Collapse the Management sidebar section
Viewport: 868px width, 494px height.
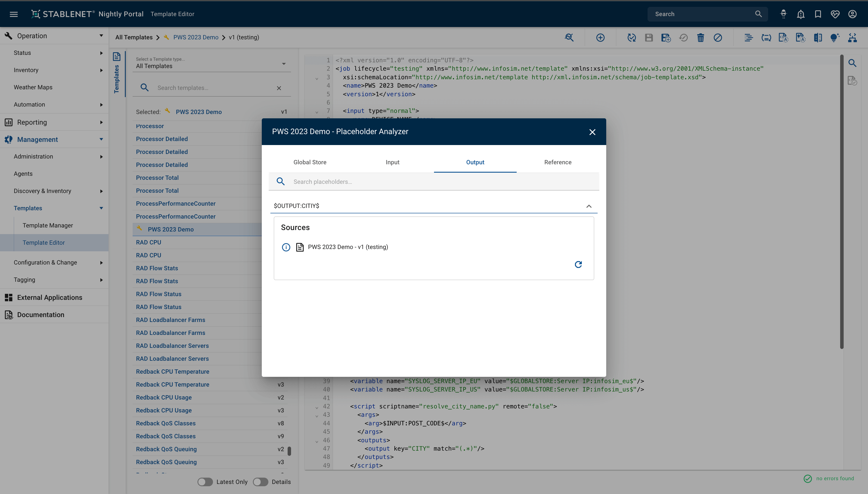coord(101,140)
